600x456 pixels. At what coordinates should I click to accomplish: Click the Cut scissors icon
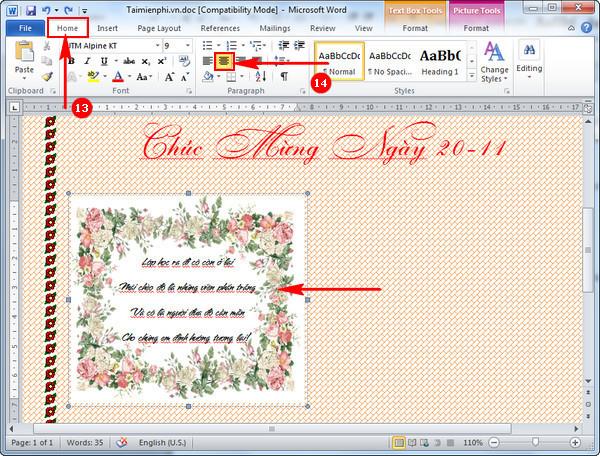click(47, 46)
